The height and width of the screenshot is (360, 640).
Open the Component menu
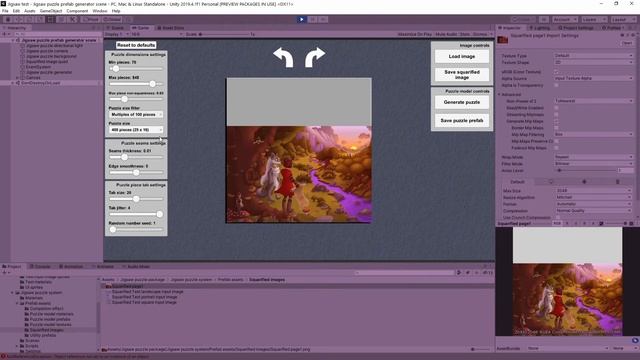[77, 11]
